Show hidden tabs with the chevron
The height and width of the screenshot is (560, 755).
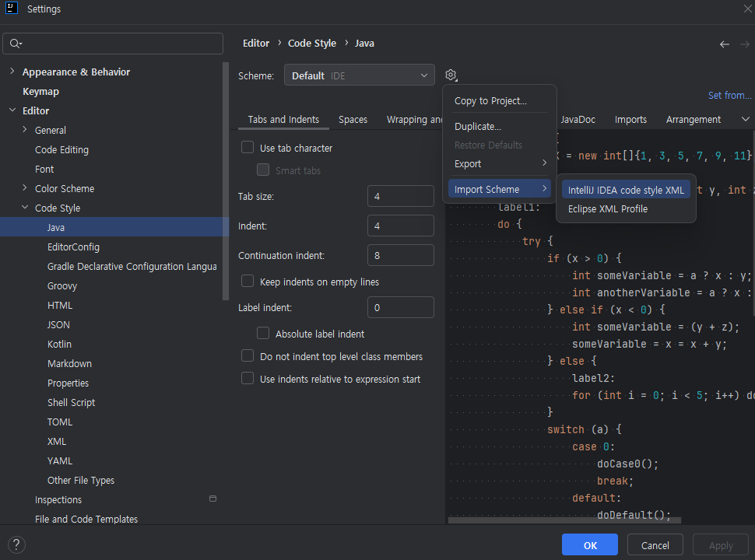[x=745, y=119]
